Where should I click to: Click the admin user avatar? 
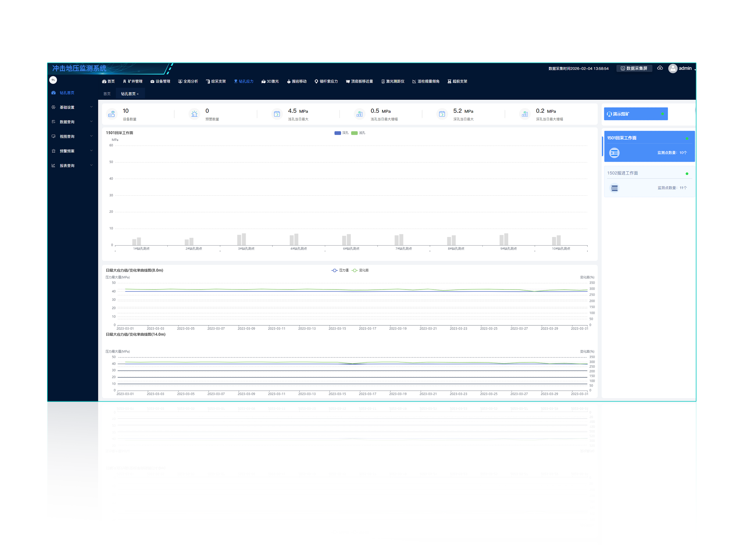tap(673, 68)
